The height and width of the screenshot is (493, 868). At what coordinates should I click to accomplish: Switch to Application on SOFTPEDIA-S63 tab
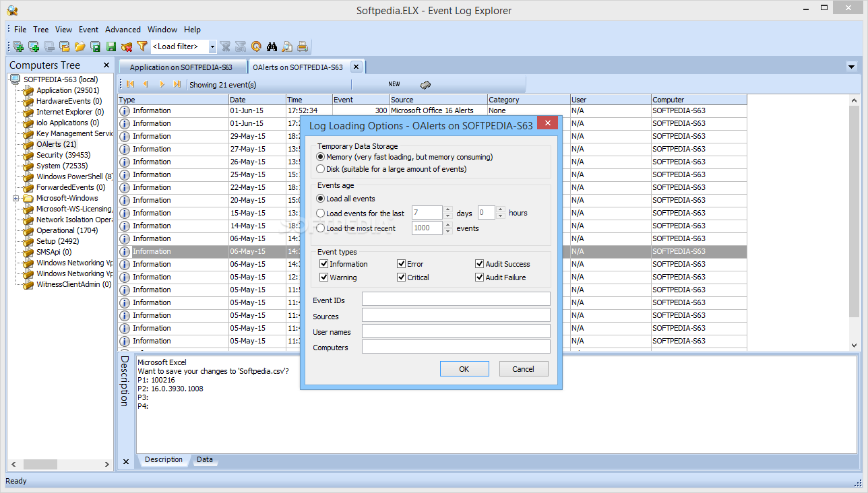181,67
